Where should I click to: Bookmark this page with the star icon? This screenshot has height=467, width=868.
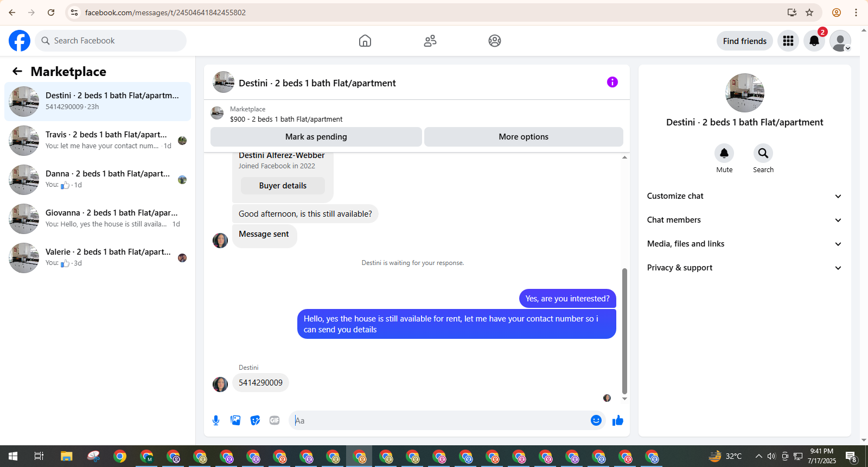pos(809,12)
